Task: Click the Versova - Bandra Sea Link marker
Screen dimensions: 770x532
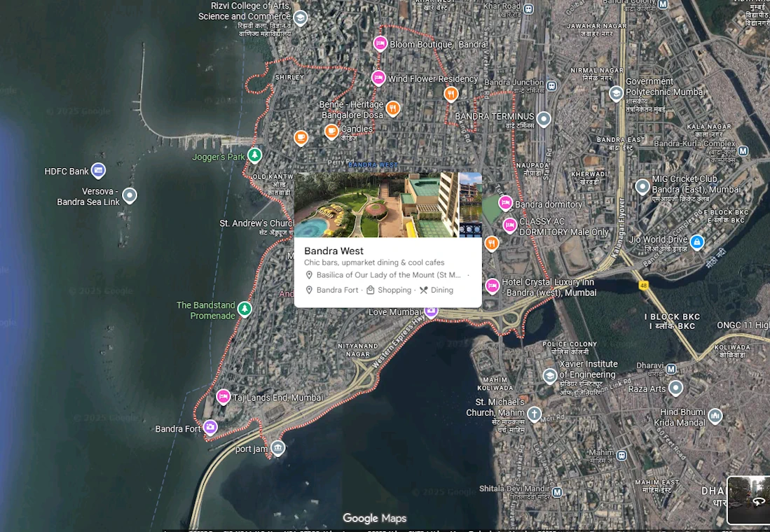Action: pos(130,195)
